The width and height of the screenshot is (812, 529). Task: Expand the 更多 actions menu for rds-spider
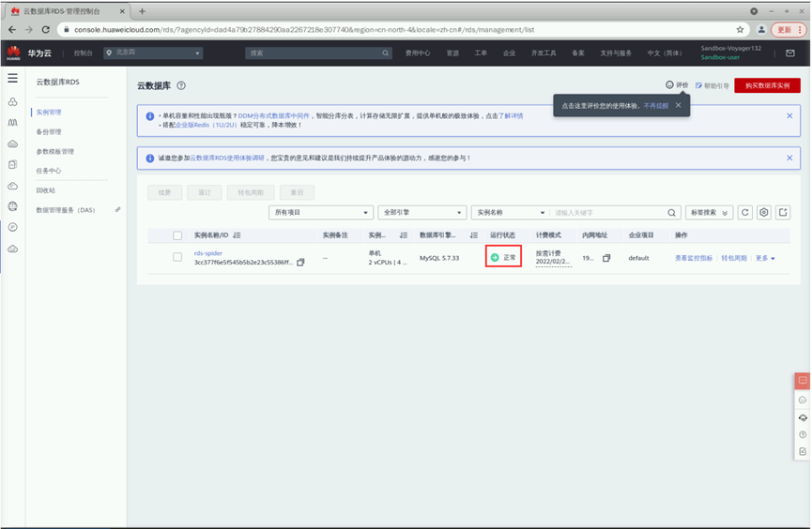point(765,258)
